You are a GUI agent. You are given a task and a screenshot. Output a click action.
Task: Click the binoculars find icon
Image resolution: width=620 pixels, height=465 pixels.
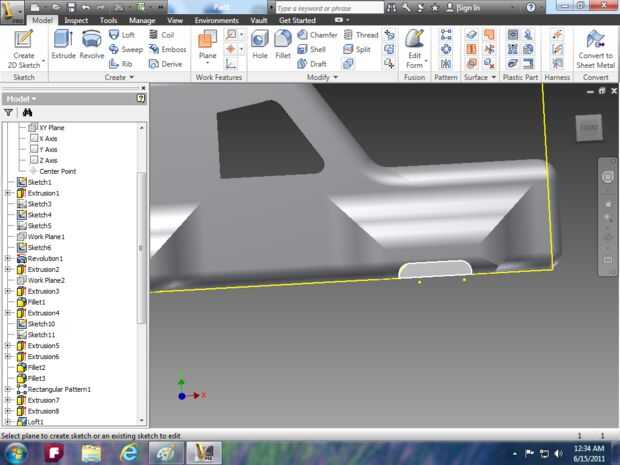coord(27,113)
